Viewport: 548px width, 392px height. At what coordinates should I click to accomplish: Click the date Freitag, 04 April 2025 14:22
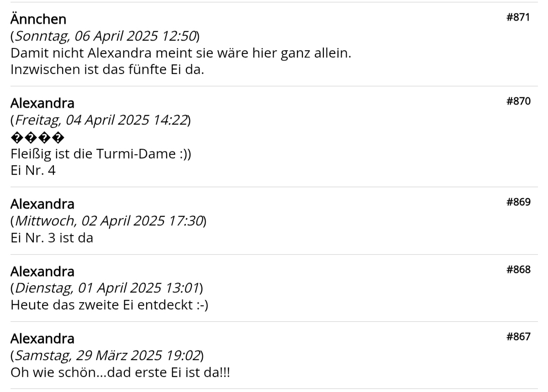point(101,120)
